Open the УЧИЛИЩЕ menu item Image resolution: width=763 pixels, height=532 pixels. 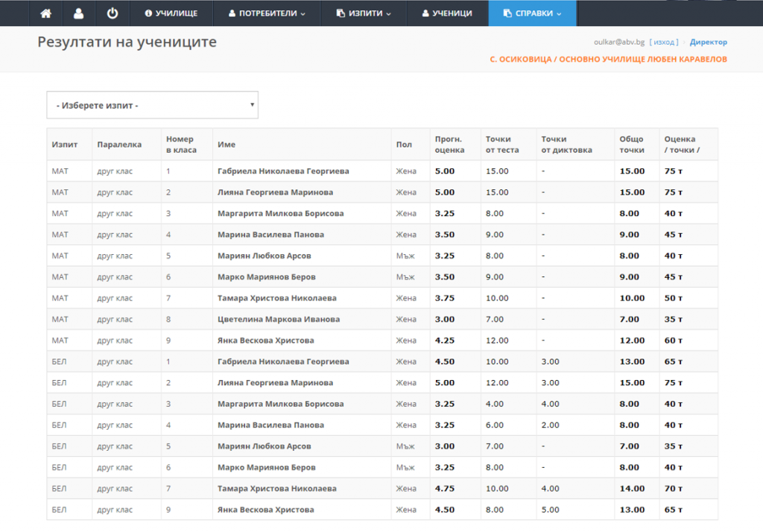[x=171, y=13]
